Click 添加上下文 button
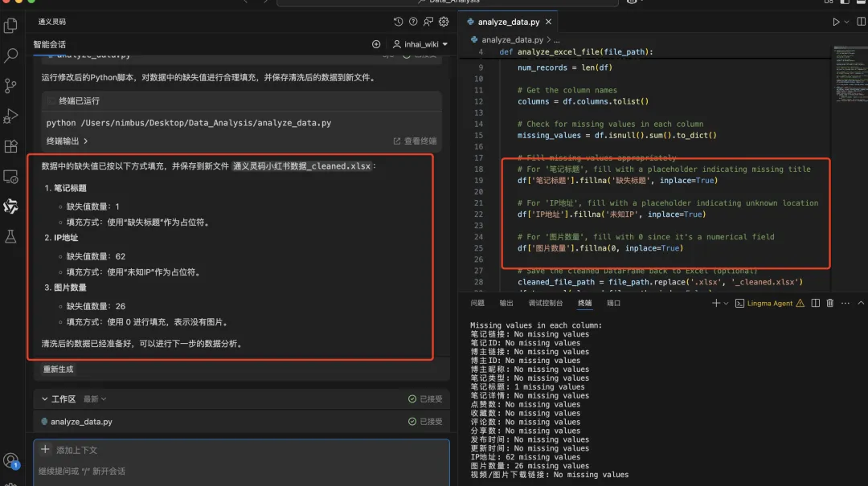Viewport: 868px width, 486px height. [69, 450]
